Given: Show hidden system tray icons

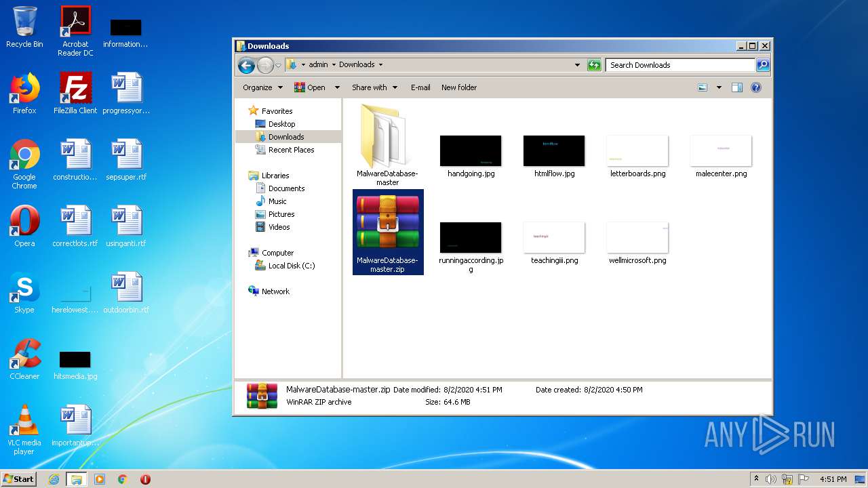Looking at the screenshot, I should 756,479.
